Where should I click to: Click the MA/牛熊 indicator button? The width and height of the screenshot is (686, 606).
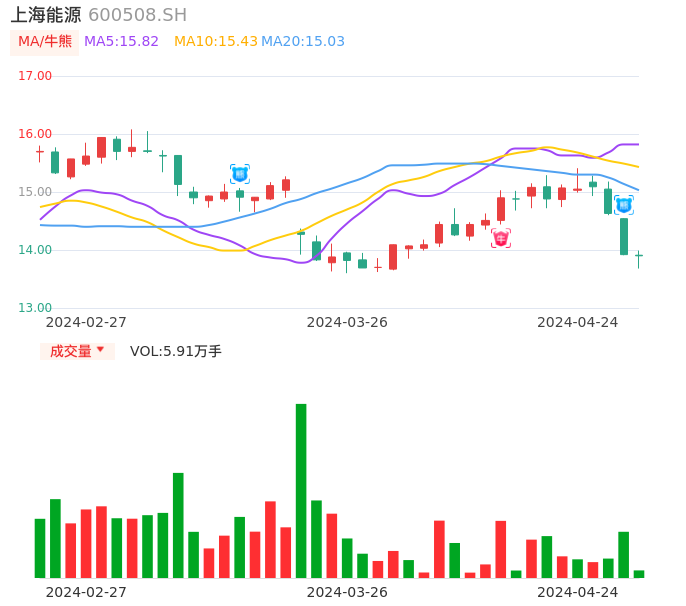[x=45, y=42]
